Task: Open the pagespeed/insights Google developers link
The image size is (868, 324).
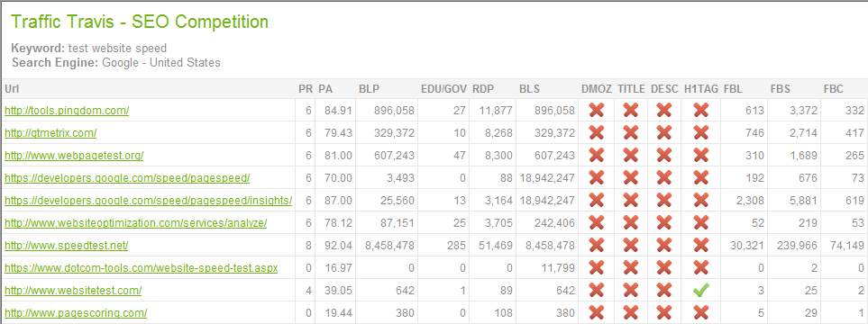Action: click(x=149, y=200)
